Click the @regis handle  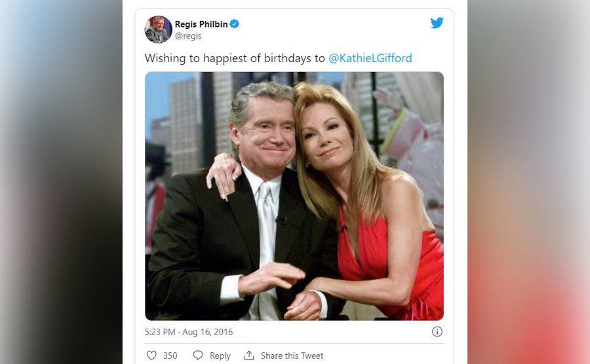coord(189,36)
